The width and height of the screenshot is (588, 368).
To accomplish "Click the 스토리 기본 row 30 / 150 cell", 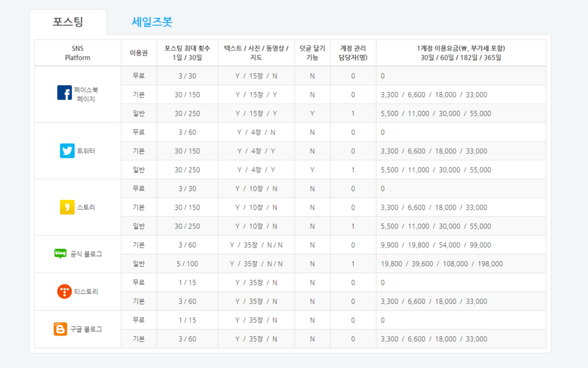I will coord(187,207).
